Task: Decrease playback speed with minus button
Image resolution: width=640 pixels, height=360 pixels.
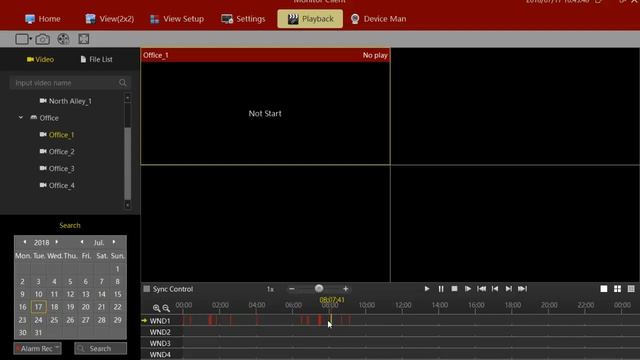Action: click(291, 289)
